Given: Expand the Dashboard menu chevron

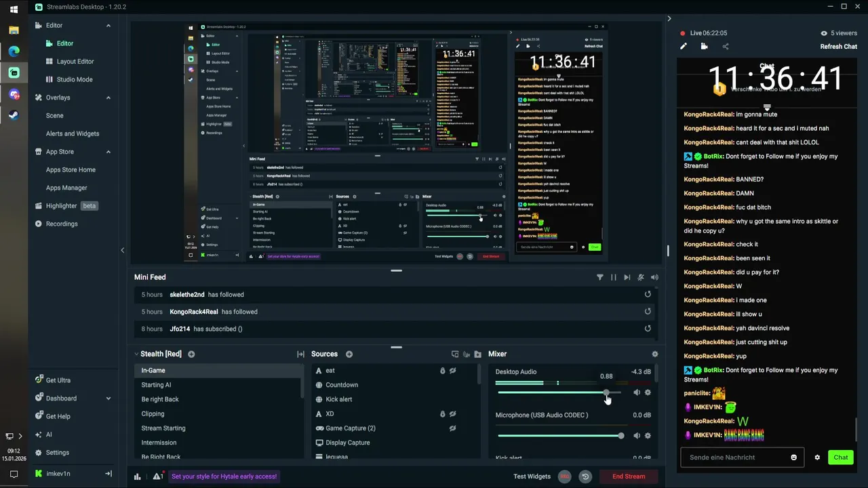Looking at the screenshot, I should 108,399.
